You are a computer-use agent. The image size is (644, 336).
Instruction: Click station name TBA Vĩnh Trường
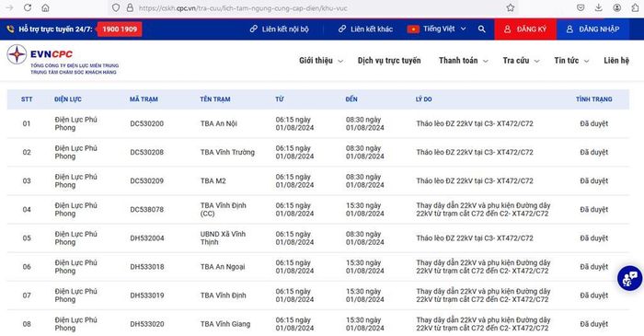[x=227, y=152]
